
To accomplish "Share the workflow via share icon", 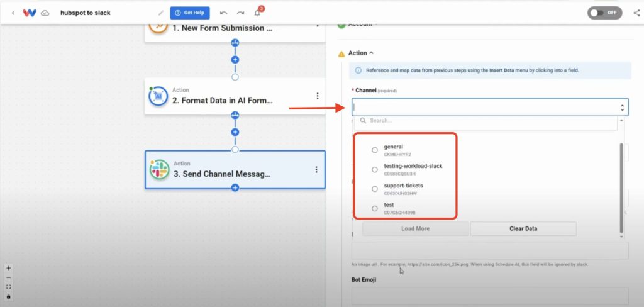I will click(636, 13).
